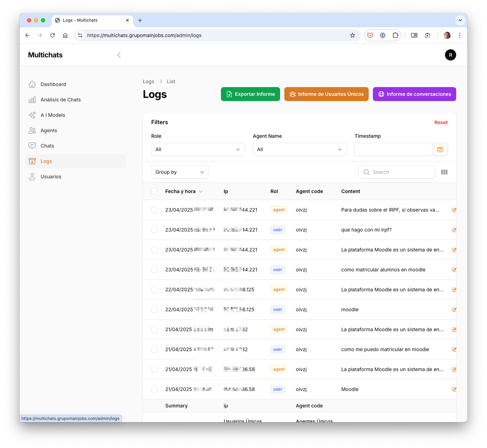Open the A I Models section

(53, 115)
